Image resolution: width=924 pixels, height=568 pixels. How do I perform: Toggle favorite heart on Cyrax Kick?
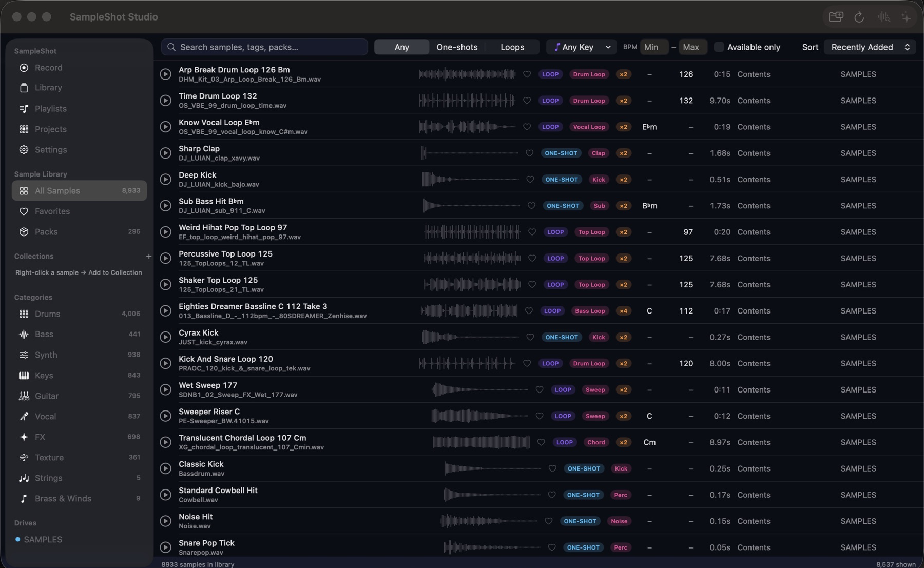pyautogui.click(x=530, y=337)
